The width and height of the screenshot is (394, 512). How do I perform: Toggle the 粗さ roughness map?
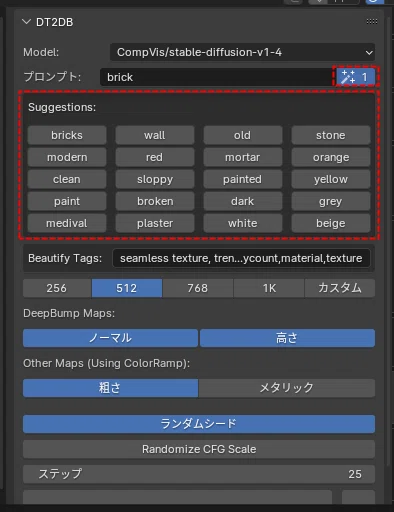point(110,388)
